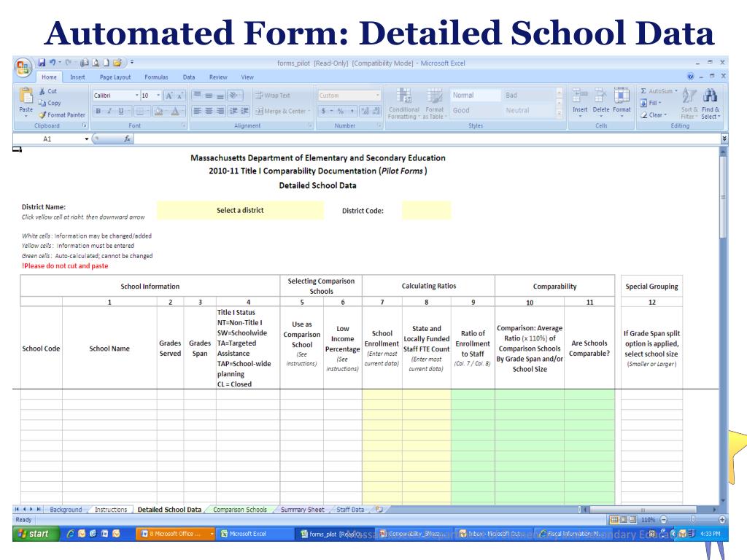Open the Review ribbon tab
This screenshot has width=747, height=560.
pos(218,77)
